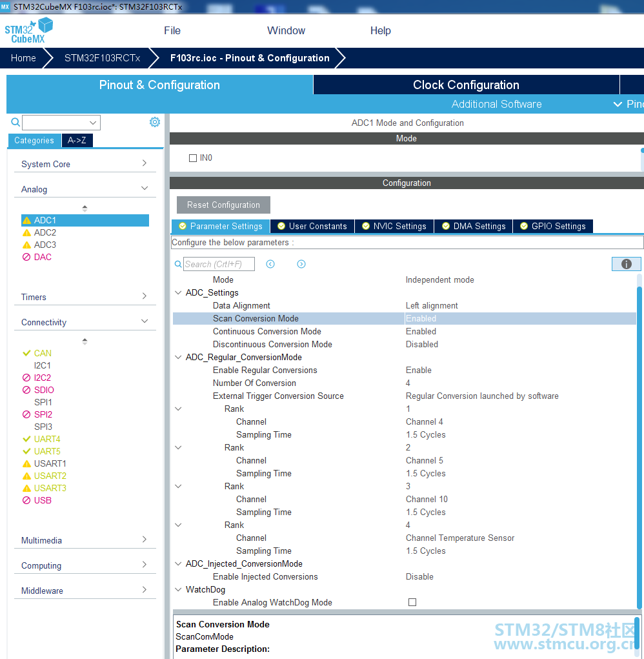Select I2C1 in the Connectivity list
Viewport: 644px width, 659px height.
pyautogui.click(x=43, y=365)
